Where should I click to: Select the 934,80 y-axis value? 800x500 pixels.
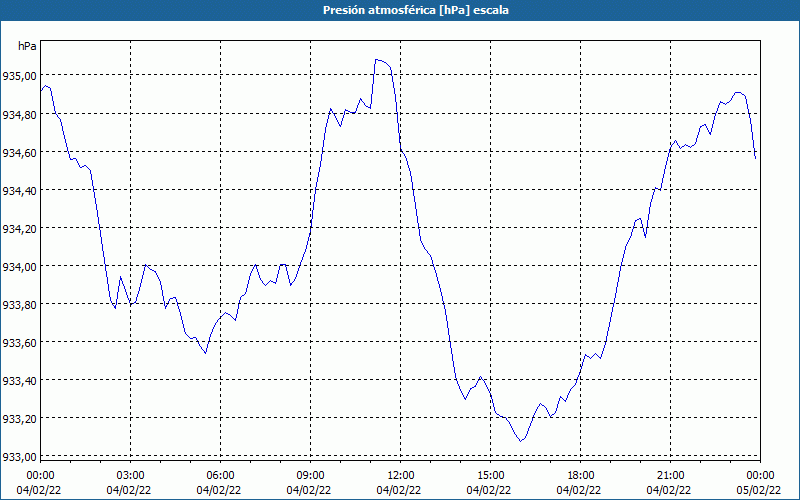point(19,114)
